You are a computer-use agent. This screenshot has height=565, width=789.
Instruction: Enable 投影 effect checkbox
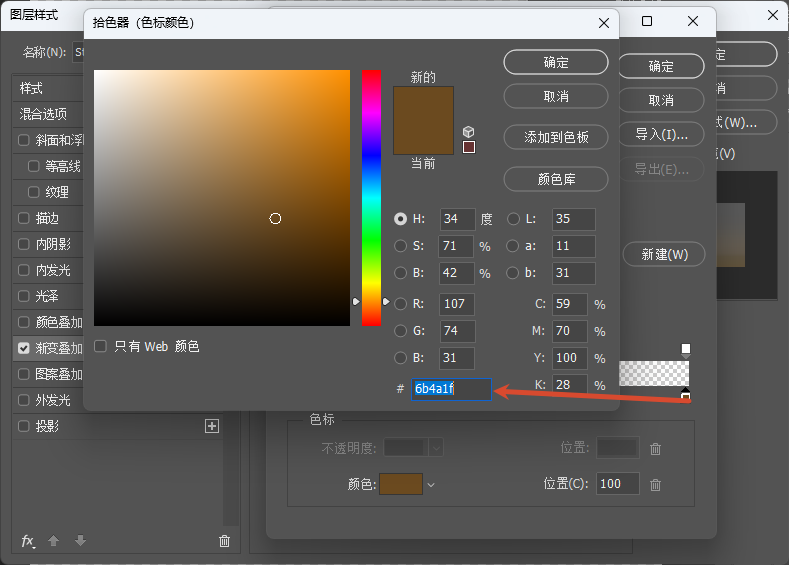24,426
